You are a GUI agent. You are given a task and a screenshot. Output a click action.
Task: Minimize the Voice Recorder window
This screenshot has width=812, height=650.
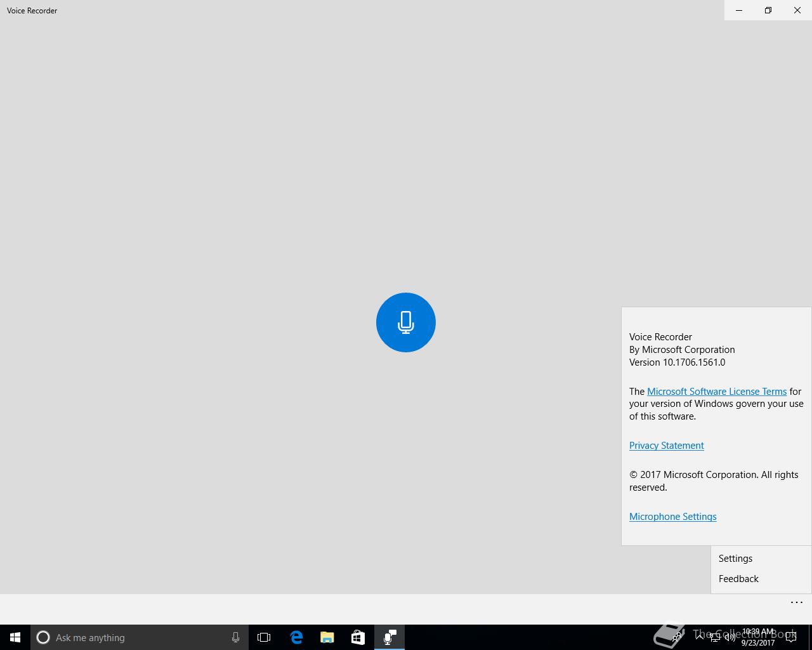coord(739,10)
